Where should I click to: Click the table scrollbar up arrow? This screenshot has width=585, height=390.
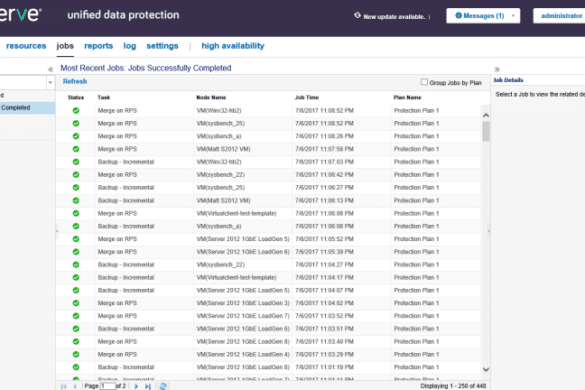pos(486,115)
